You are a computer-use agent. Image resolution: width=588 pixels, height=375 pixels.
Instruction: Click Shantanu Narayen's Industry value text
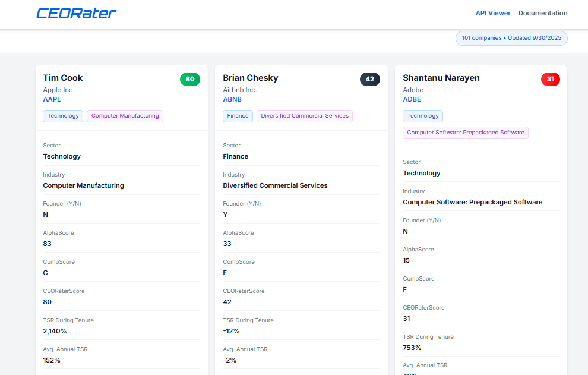(473, 202)
